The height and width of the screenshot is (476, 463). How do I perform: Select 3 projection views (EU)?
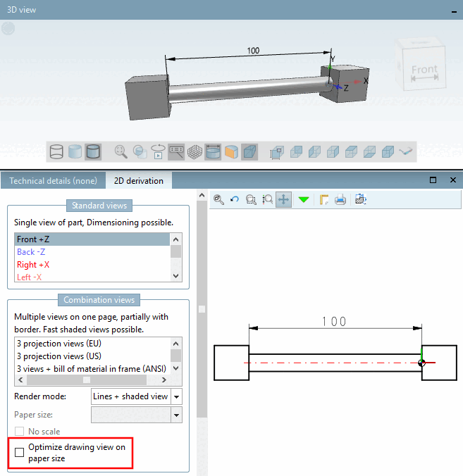(x=92, y=344)
